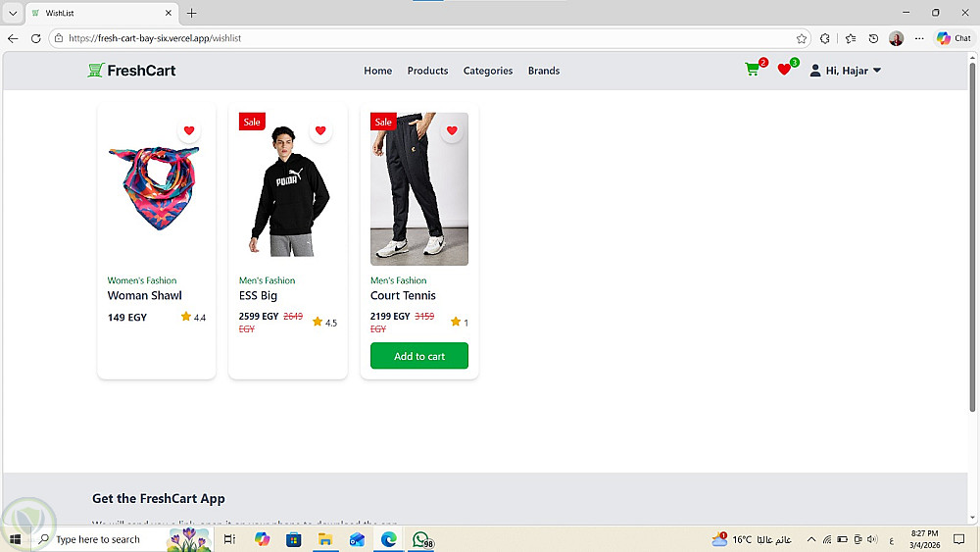
Task: Launch Copilot from the taskbar
Action: (x=262, y=539)
